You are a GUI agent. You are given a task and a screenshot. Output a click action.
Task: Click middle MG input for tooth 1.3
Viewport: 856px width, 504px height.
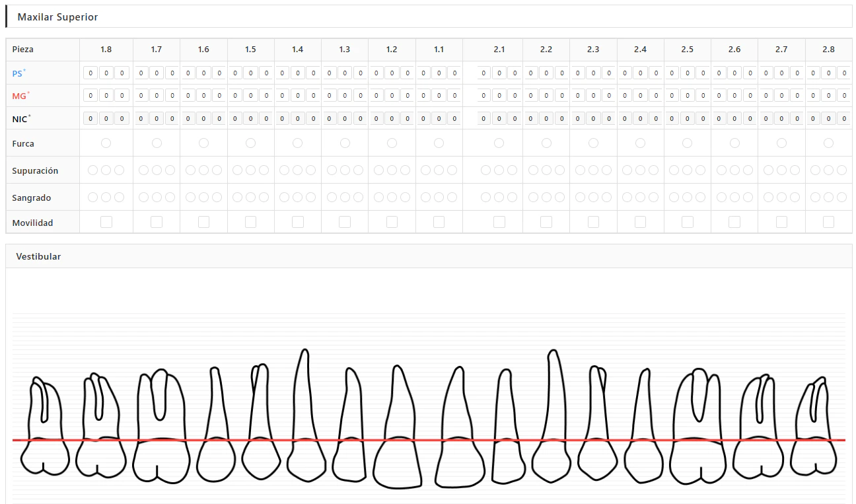[x=345, y=96]
